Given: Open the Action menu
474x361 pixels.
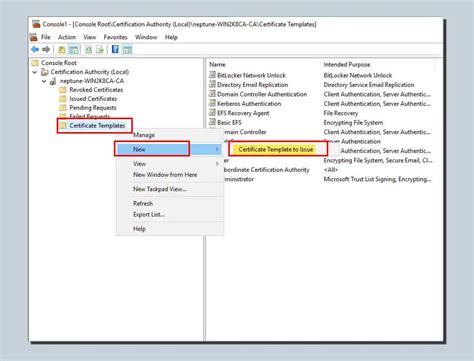Looking at the screenshot, I should (x=67, y=37).
